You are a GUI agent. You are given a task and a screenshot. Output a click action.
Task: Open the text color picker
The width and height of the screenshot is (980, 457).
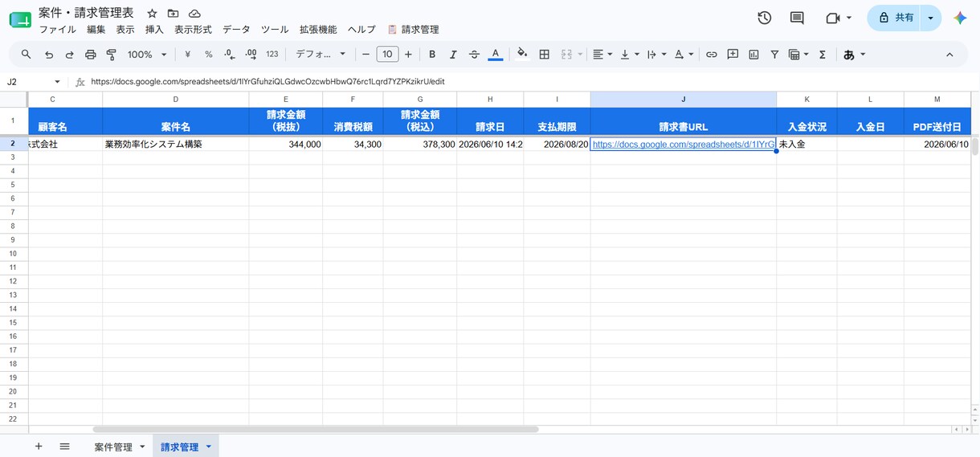tap(496, 55)
